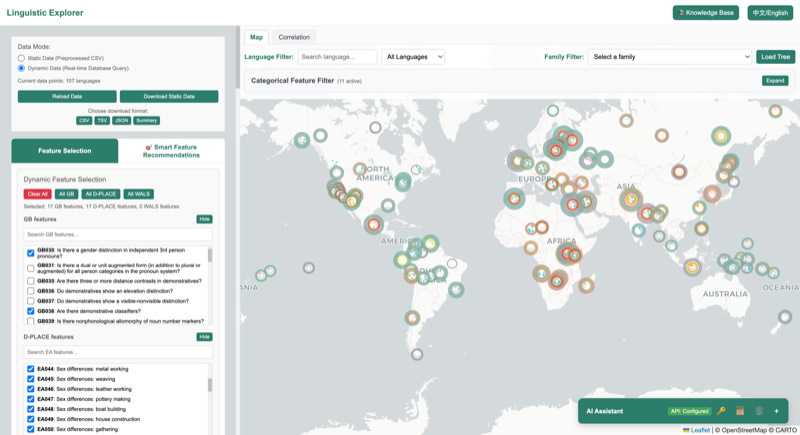The image size is (800, 435).
Task: Click the API: Configured status badge
Action: tap(688, 411)
